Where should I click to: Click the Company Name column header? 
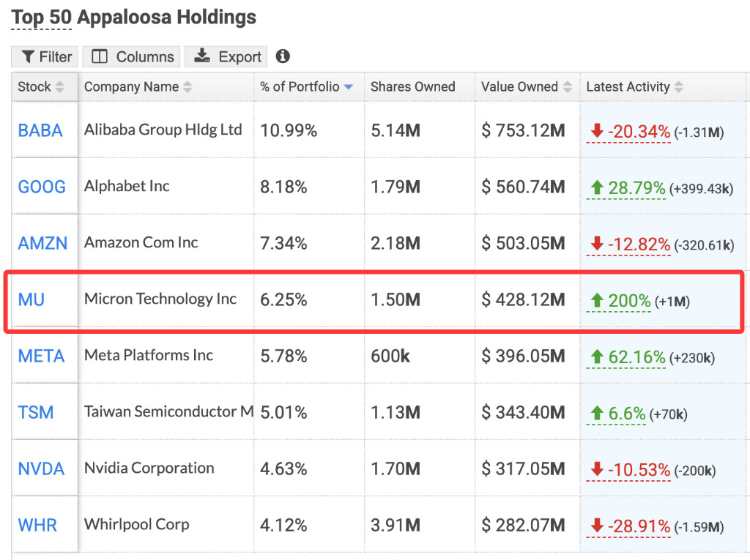tap(133, 86)
